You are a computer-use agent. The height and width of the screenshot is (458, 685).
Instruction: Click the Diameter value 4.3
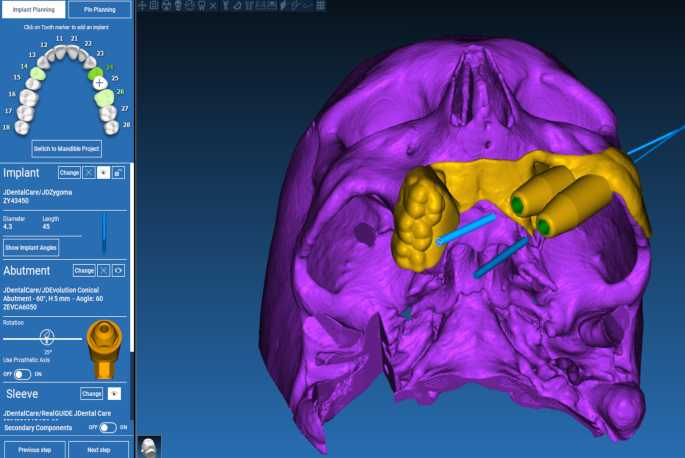click(x=8, y=227)
